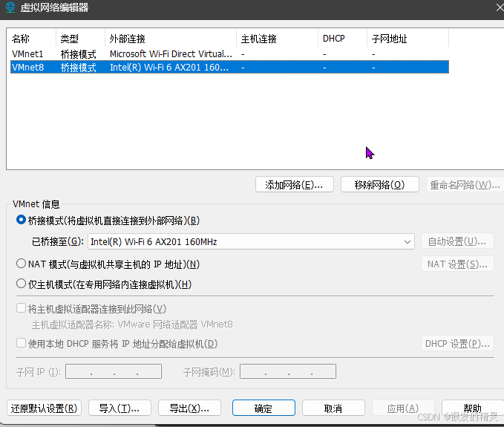Click the 子网地址 column header
This screenshot has width=504, height=427.
[408, 39]
